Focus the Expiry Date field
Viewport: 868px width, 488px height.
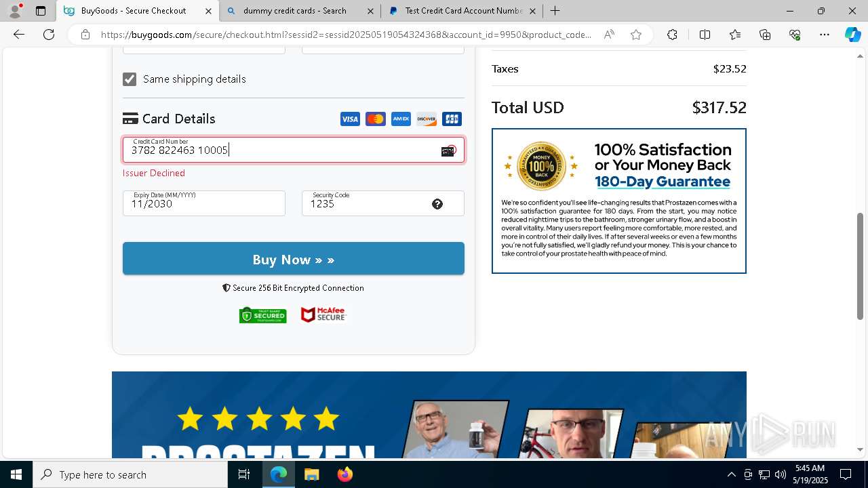point(204,203)
